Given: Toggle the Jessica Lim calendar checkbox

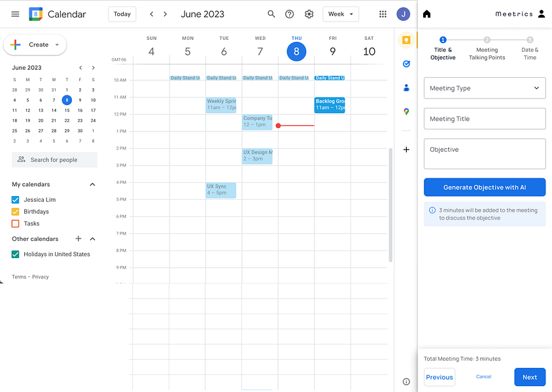Looking at the screenshot, I should 15,200.
